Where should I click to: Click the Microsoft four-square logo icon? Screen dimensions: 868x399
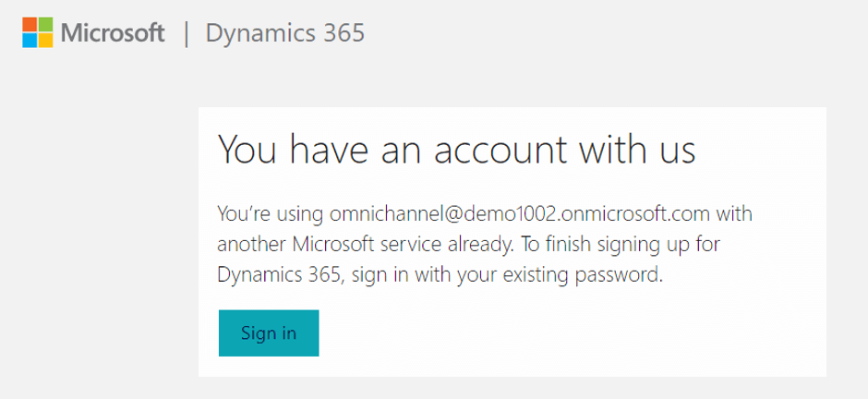38,32
